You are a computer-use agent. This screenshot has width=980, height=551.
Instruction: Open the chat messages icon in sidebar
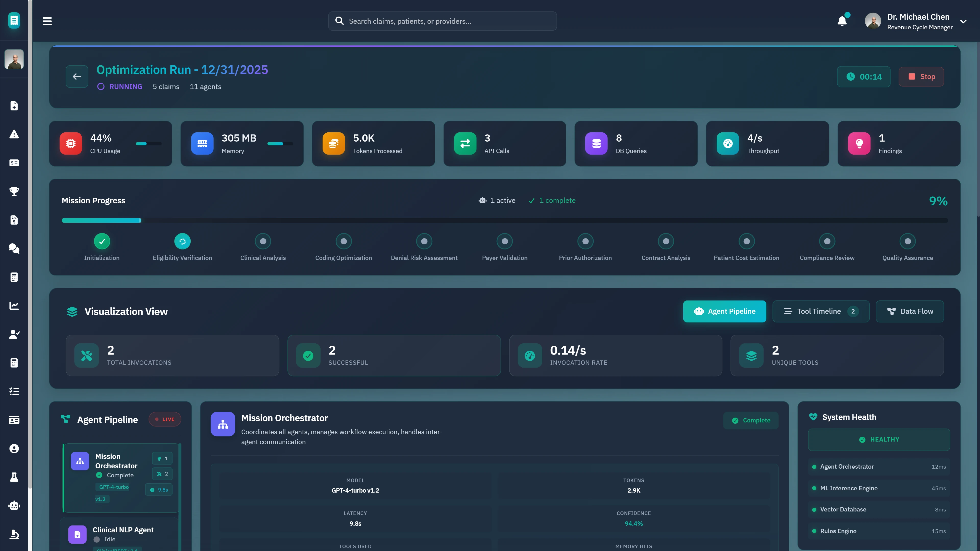14,248
